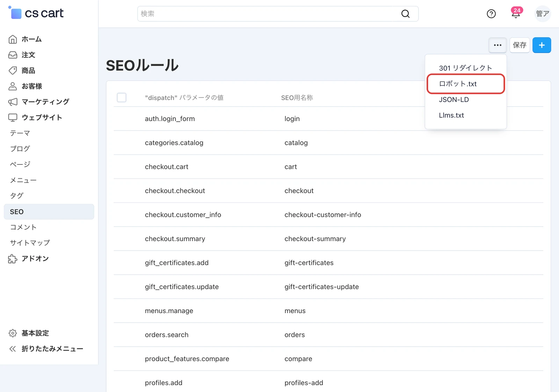Image resolution: width=559 pixels, height=392 pixels.
Task: Click the search magnifier icon
Action: coord(405,14)
